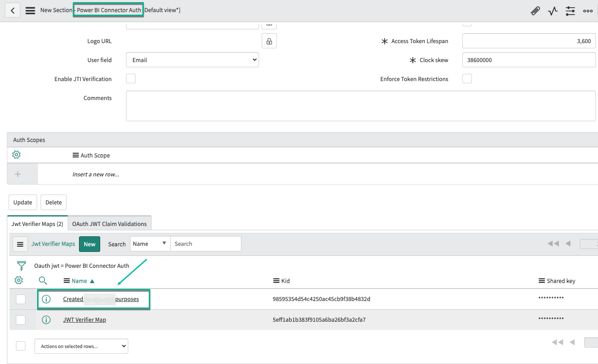Image resolution: width=598 pixels, height=364 pixels.
Task: Click the Logo URL lock icon
Action: click(269, 41)
